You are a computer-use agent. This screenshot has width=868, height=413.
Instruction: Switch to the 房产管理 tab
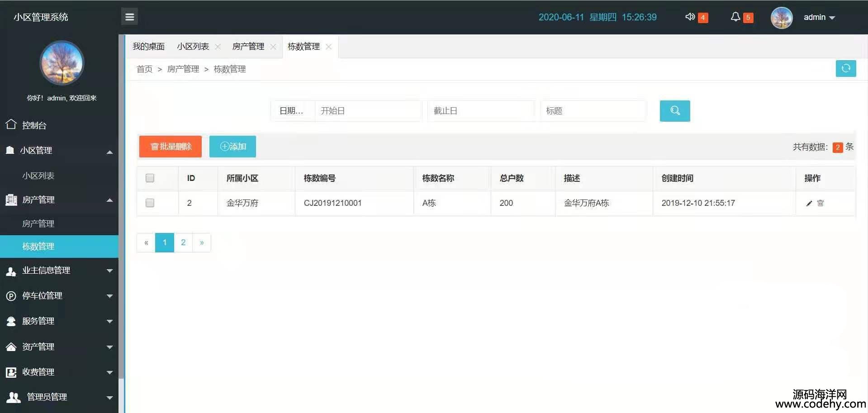(x=248, y=47)
